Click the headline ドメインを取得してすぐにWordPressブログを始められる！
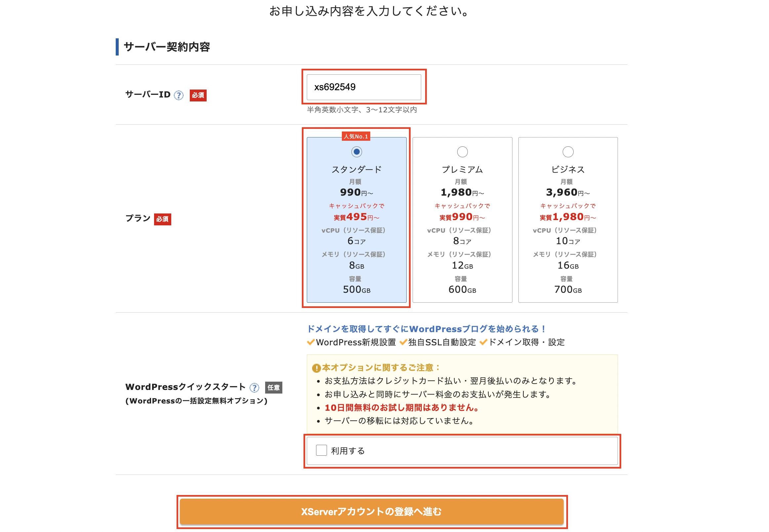769x532 pixels. click(426, 329)
